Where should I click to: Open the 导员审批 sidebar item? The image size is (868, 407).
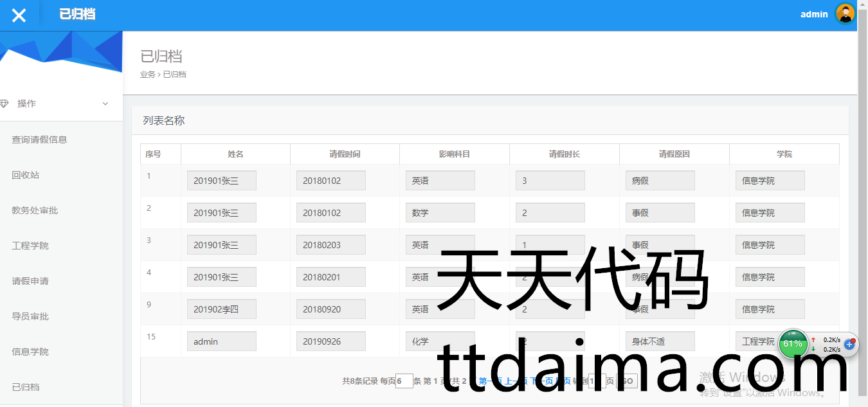point(30,316)
